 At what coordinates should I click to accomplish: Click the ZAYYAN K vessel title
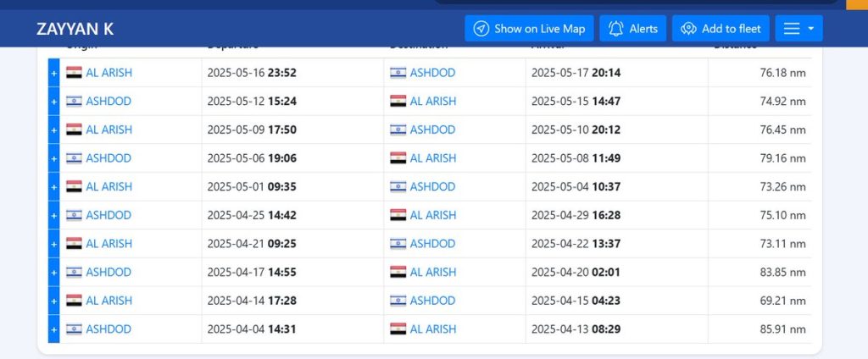[75, 29]
